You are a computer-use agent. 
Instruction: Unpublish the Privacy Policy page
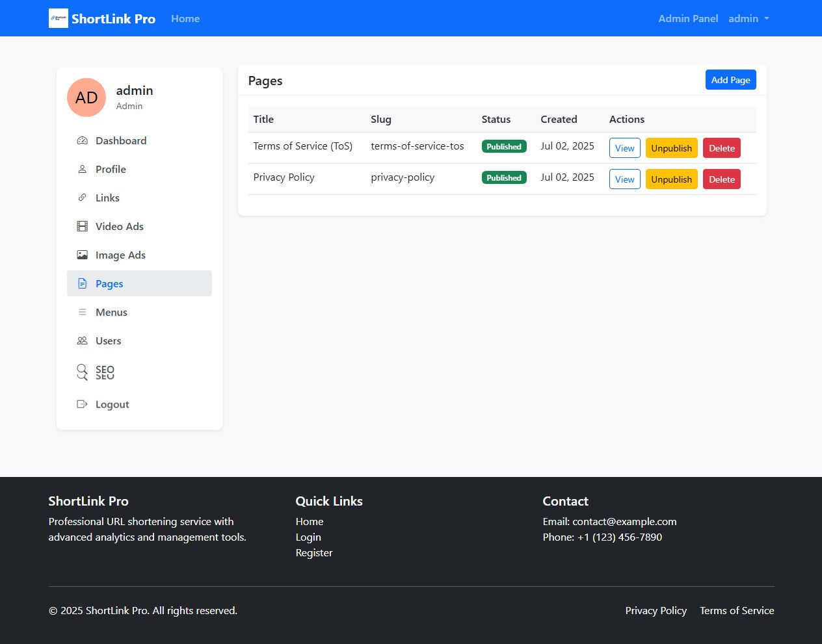(x=671, y=179)
